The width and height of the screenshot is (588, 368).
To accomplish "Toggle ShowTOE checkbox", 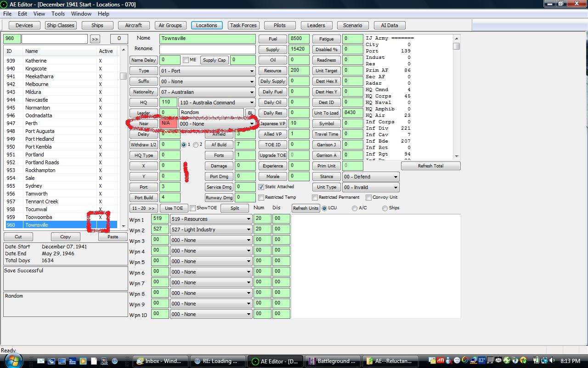I will coord(192,208).
